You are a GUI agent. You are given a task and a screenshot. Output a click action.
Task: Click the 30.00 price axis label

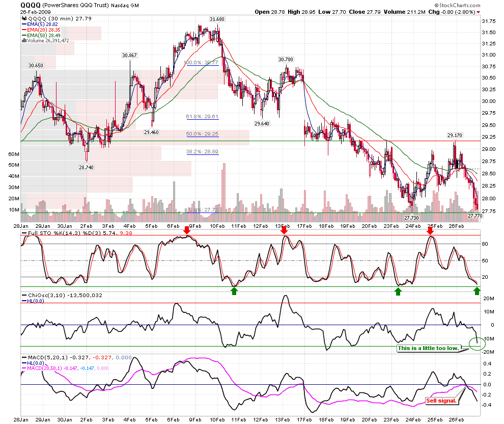pyautogui.click(x=489, y=101)
